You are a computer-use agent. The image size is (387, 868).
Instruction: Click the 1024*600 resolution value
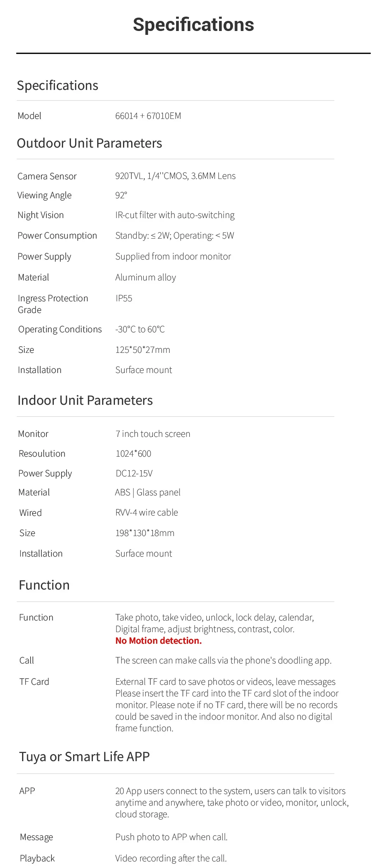pyautogui.click(x=134, y=454)
